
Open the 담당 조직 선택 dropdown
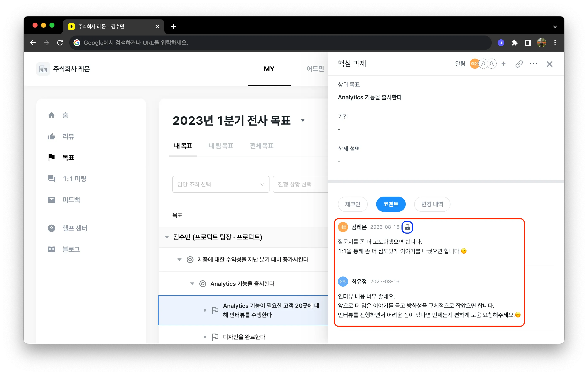221,184
